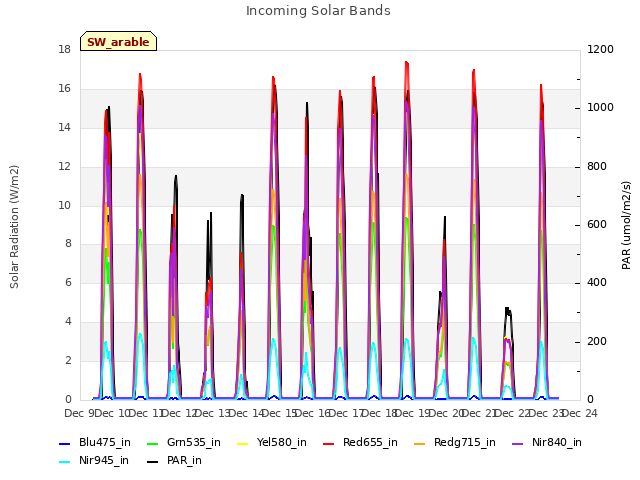
Task: Click the Grn535_in legend label
Action: coord(194,442)
